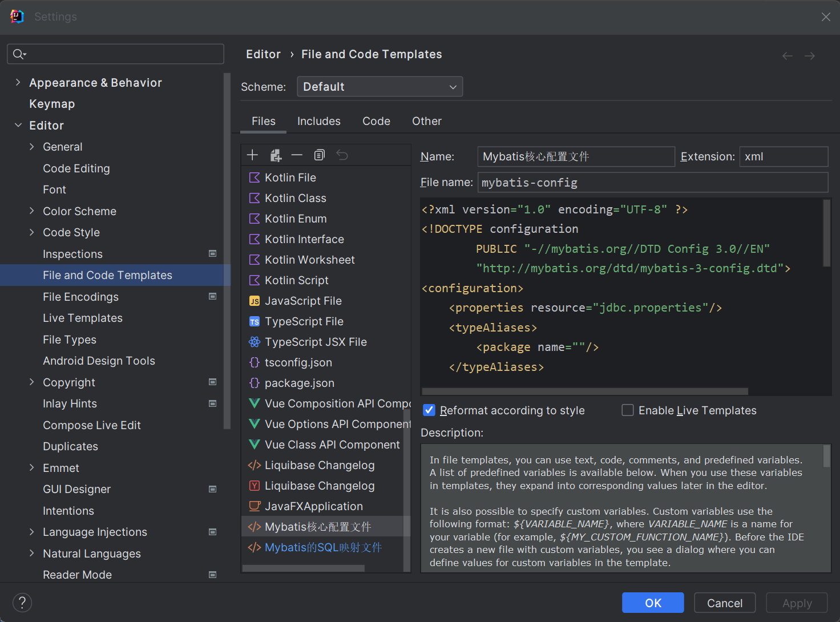The width and height of the screenshot is (840, 622).
Task: Click the Extension input field
Action: click(x=784, y=156)
